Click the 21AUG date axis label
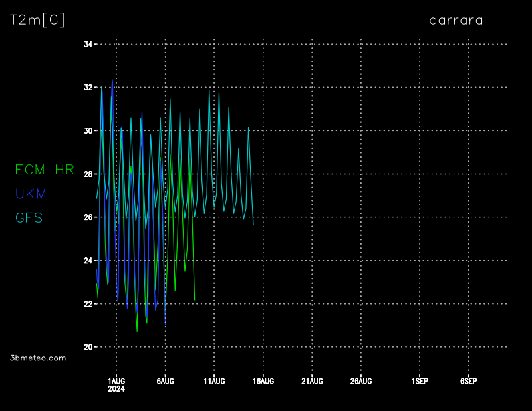532x411 pixels. click(312, 381)
